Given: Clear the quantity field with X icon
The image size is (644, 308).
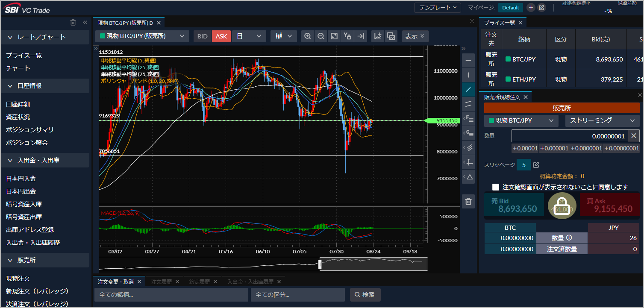Looking at the screenshot, I should 634,136.
